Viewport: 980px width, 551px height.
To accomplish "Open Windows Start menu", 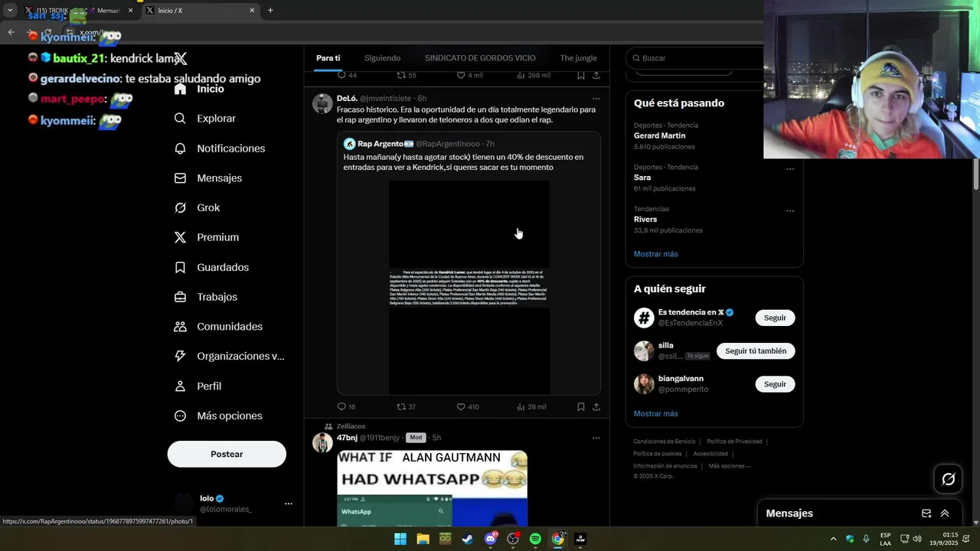I will (400, 539).
